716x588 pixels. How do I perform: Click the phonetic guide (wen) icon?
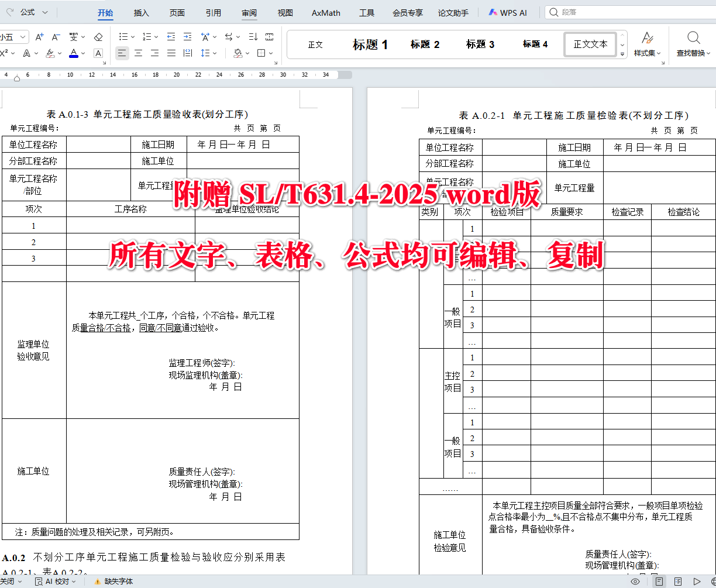[73, 37]
